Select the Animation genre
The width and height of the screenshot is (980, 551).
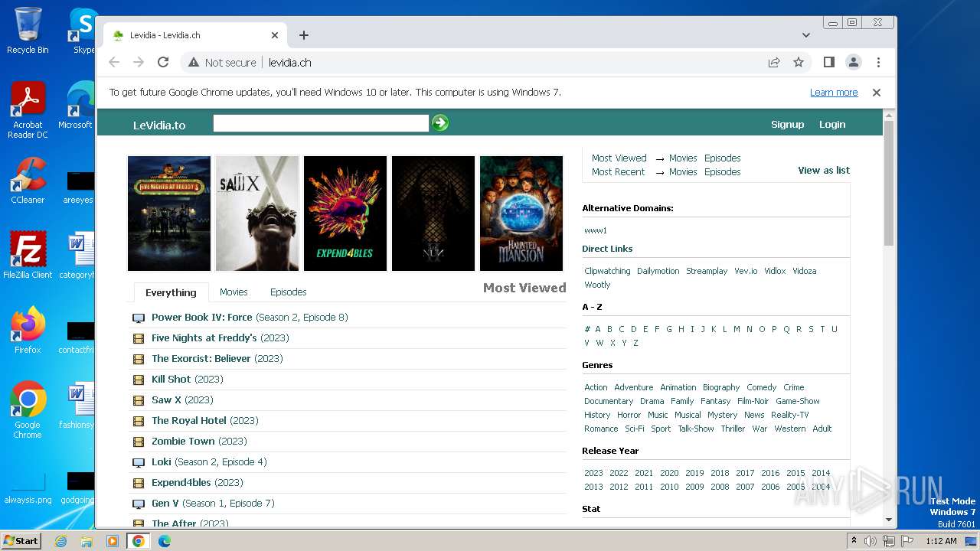pyautogui.click(x=678, y=387)
